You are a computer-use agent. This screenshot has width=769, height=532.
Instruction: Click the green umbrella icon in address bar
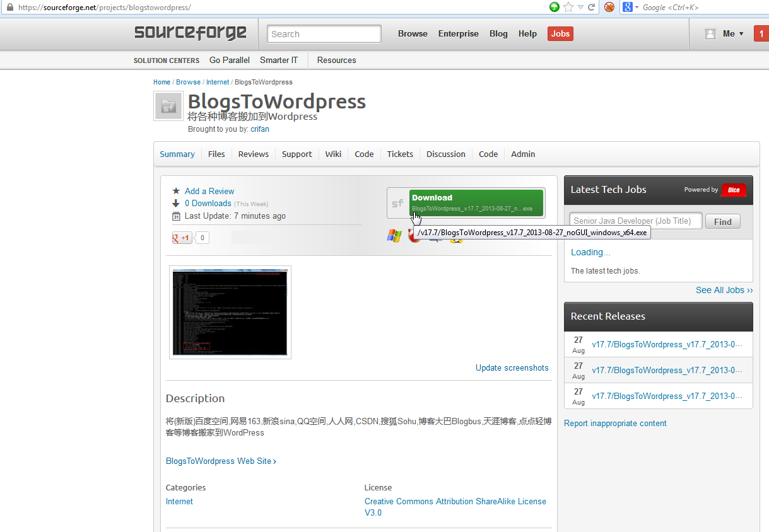coord(555,7)
